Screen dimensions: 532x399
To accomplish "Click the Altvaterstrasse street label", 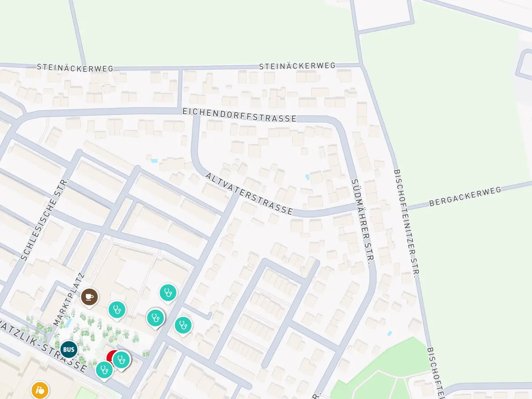I will click(249, 194).
